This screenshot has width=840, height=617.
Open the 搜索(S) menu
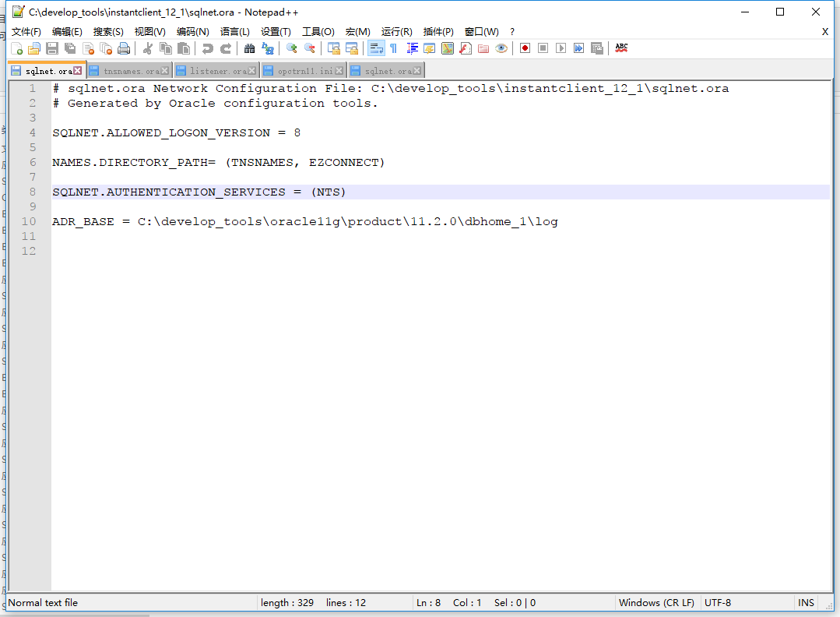coord(107,31)
